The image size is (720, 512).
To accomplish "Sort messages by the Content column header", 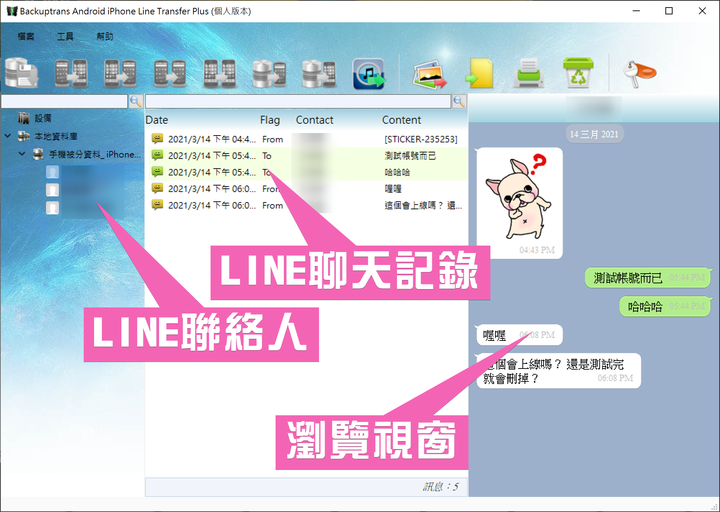I will pos(401,120).
